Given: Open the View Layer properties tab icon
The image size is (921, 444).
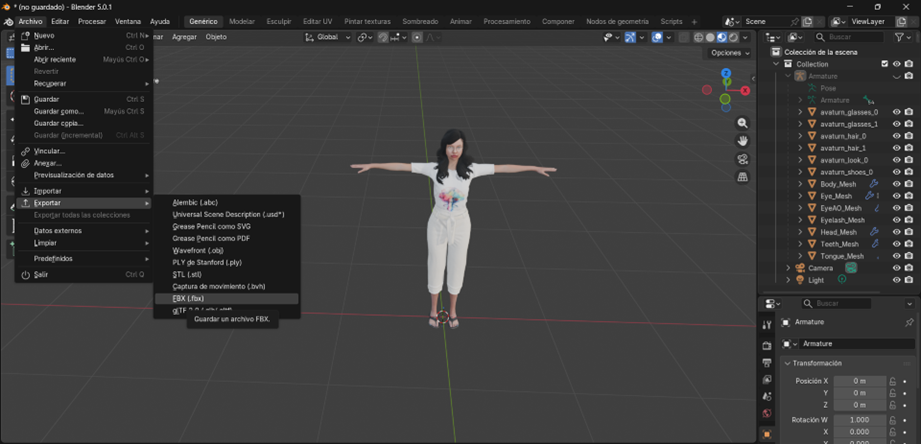Looking at the screenshot, I should (x=767, y=379).
